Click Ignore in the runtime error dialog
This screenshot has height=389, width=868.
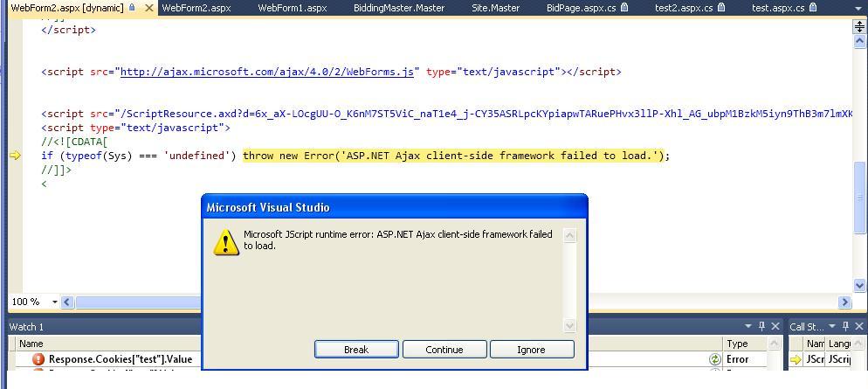[x=532, y=350]
